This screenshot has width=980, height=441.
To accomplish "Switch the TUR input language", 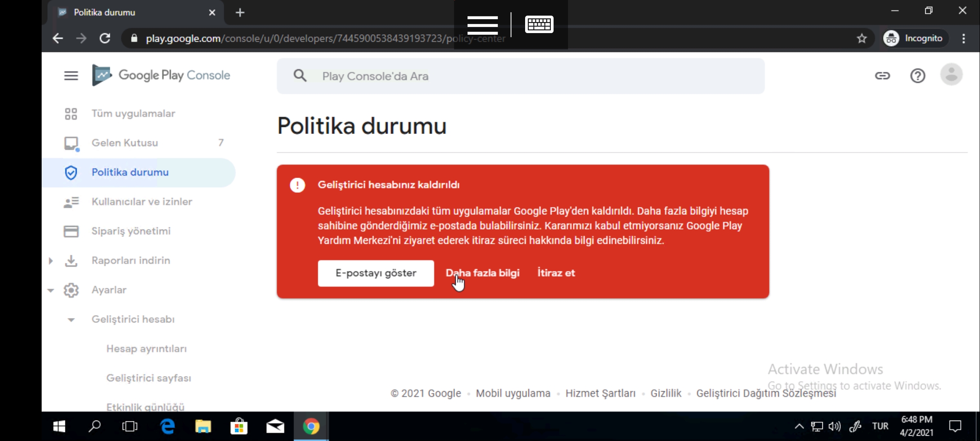I will (x=880, y=426).
